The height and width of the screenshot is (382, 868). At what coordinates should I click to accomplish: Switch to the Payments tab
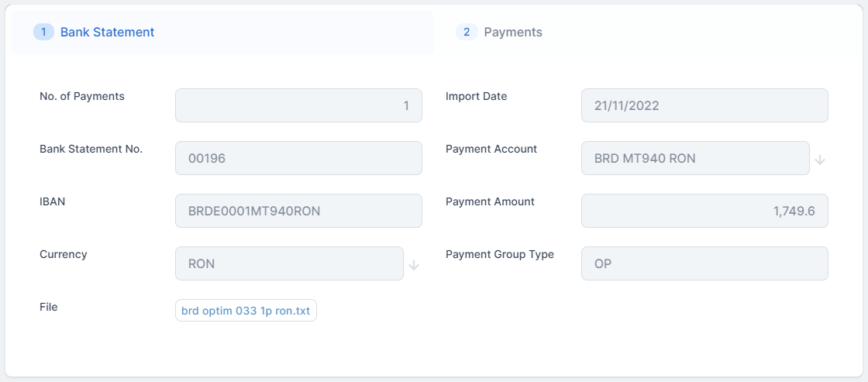[512, 33]
